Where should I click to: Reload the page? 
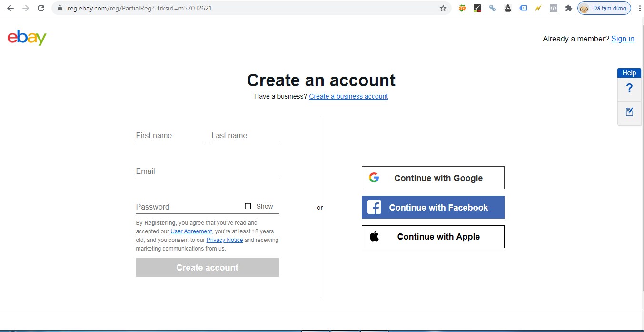41,8
